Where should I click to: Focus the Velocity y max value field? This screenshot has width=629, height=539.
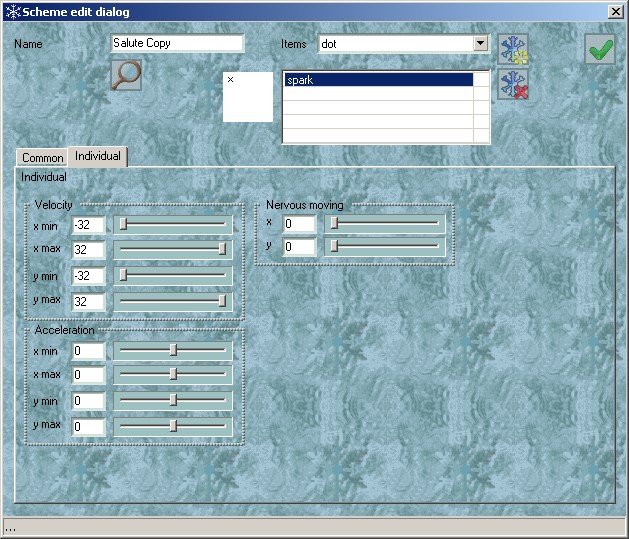click(x=88, y=301)
